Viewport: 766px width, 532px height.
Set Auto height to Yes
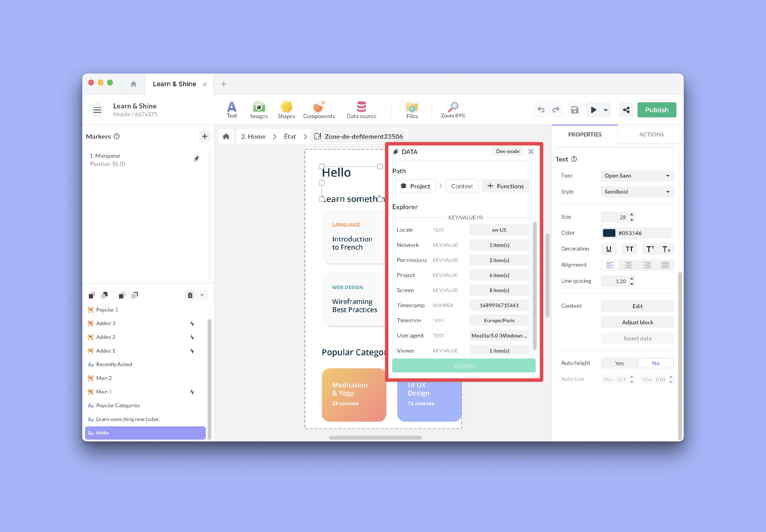[619, 363]
